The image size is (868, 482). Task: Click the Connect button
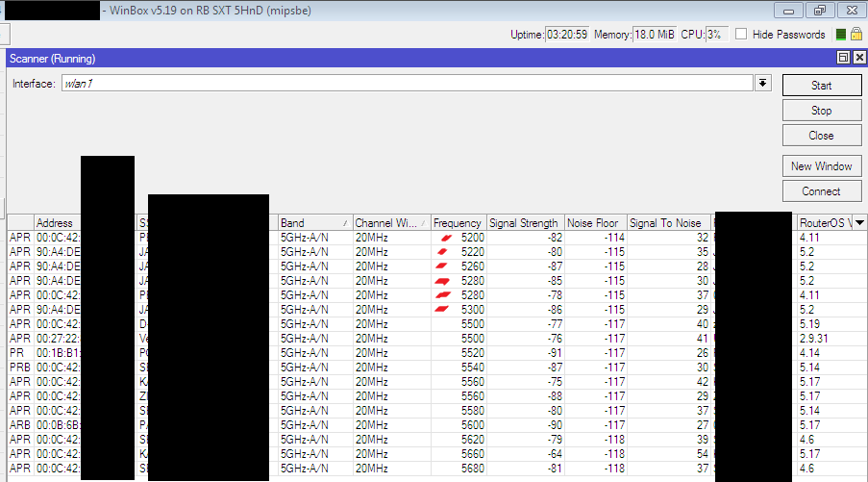(x=822, y=191)
